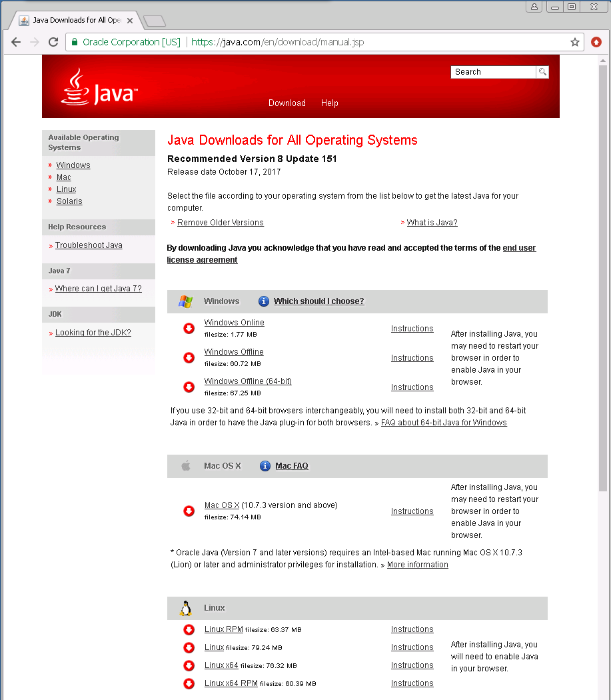The image size is (611, 700).
Task: Open Instructions for Mac OS X
Action: coord(412,511)
